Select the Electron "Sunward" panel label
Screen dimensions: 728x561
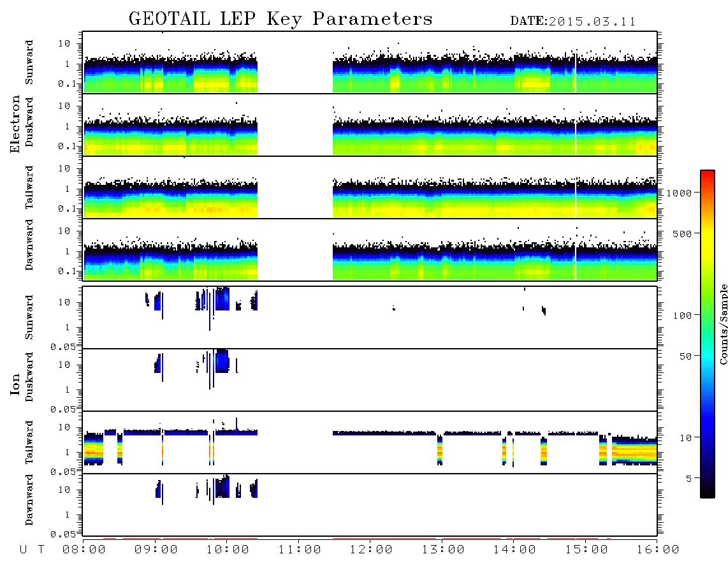(x=29, y=62)
